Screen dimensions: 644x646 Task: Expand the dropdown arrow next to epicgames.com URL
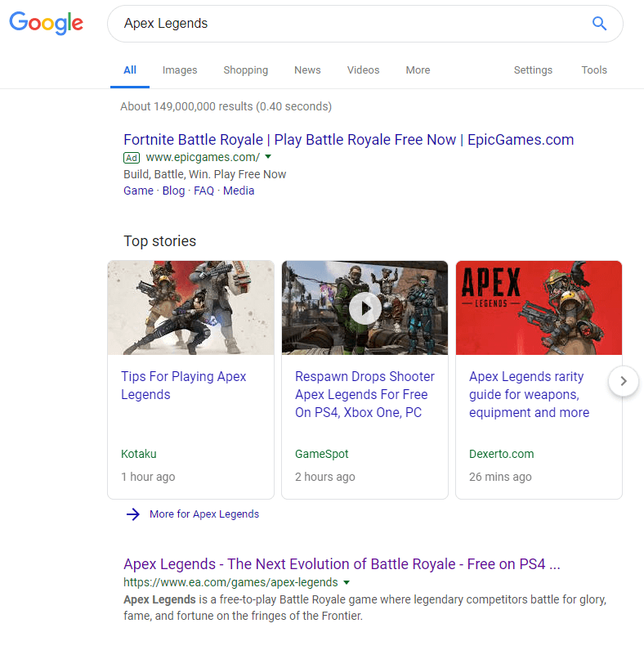point(268,157)
